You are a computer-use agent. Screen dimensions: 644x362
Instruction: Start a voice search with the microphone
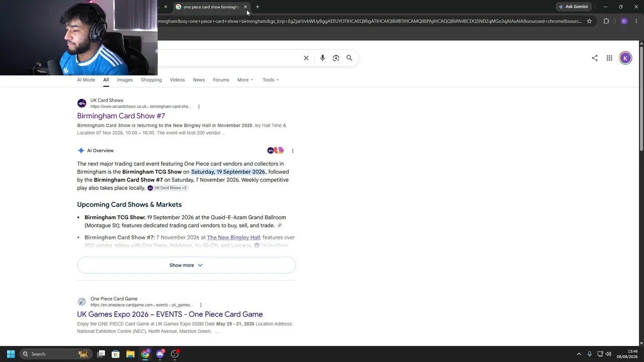click(x=323, y=58)
